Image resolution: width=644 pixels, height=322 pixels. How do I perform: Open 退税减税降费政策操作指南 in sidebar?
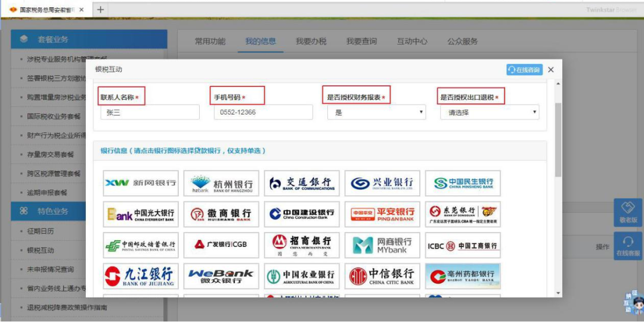67,307
